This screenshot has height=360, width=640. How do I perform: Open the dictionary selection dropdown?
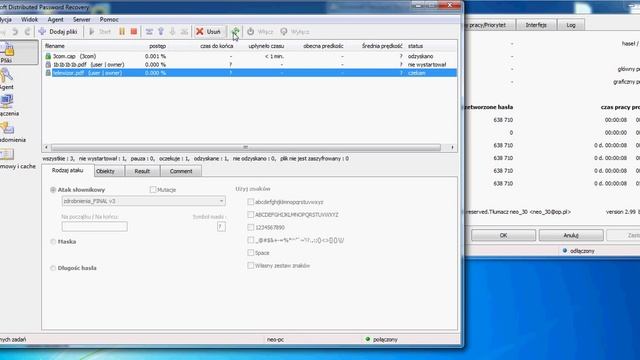(x=143, y=201)
